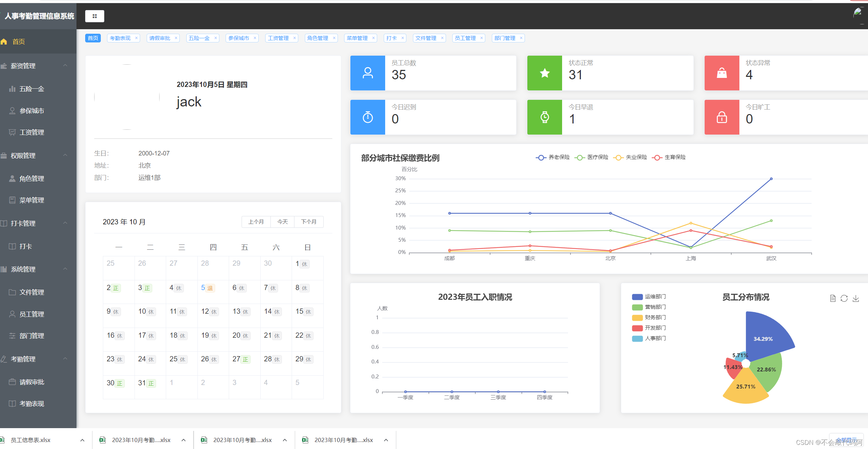Toggle 生育保险 series in legend
Screen dimensions: 868x449
coord(668,158)
